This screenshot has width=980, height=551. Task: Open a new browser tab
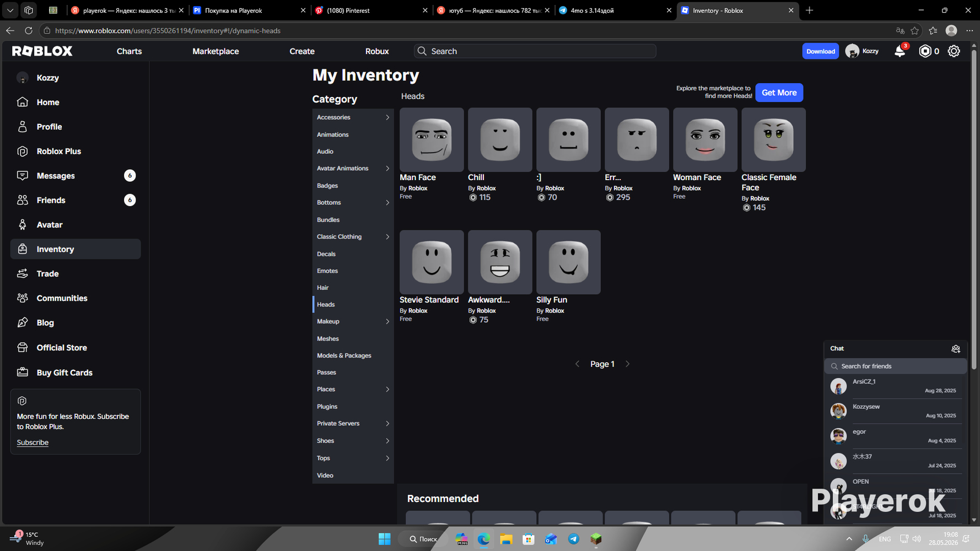pos(809,10)
